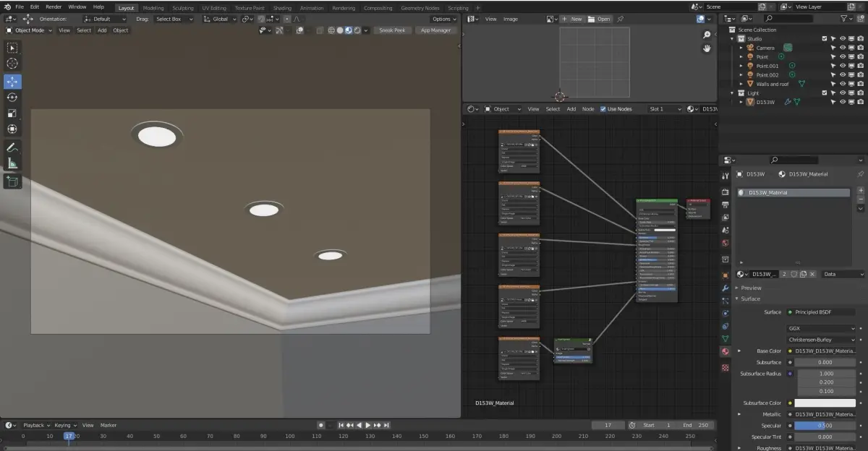The image size is (868, 451).
Task: Open the Render properties tab
Action: [x=726, y=192]
